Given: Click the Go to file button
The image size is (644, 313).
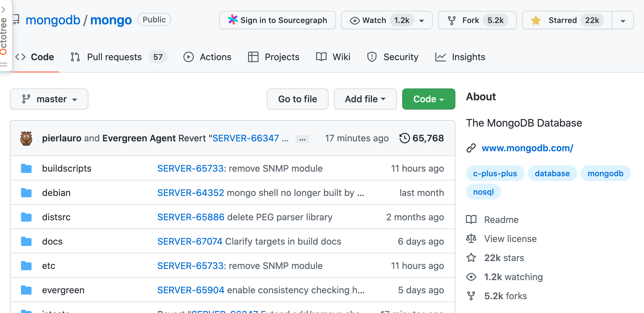Looking at the screenshot, I should (x=297, y=99).
